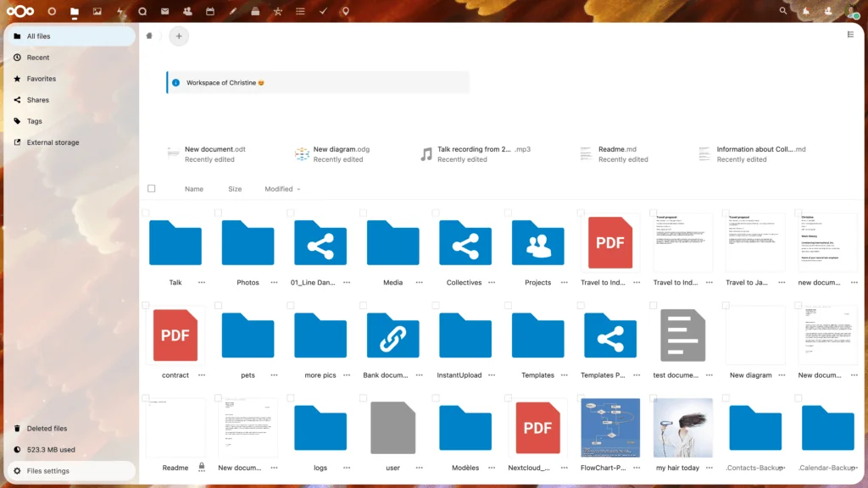Open the my hair today image thumbnail

pyautogui.click(x=682, y=428)
